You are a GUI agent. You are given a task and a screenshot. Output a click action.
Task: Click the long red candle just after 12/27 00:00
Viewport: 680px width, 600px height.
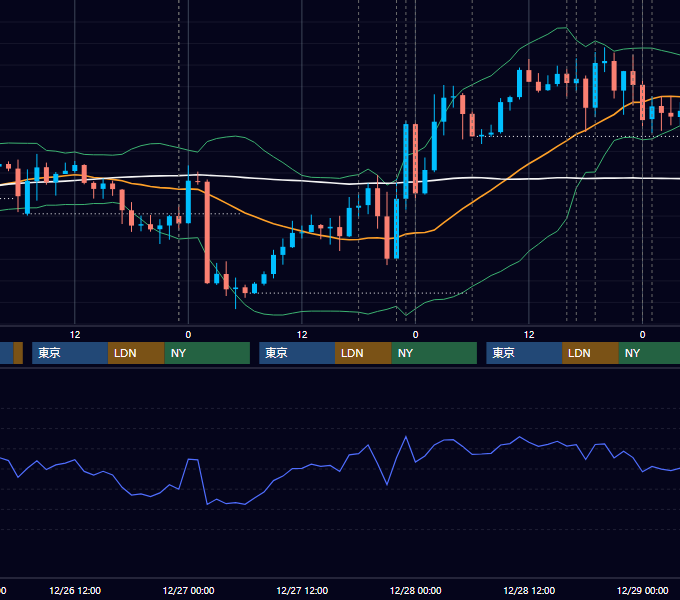pos(207,232)
